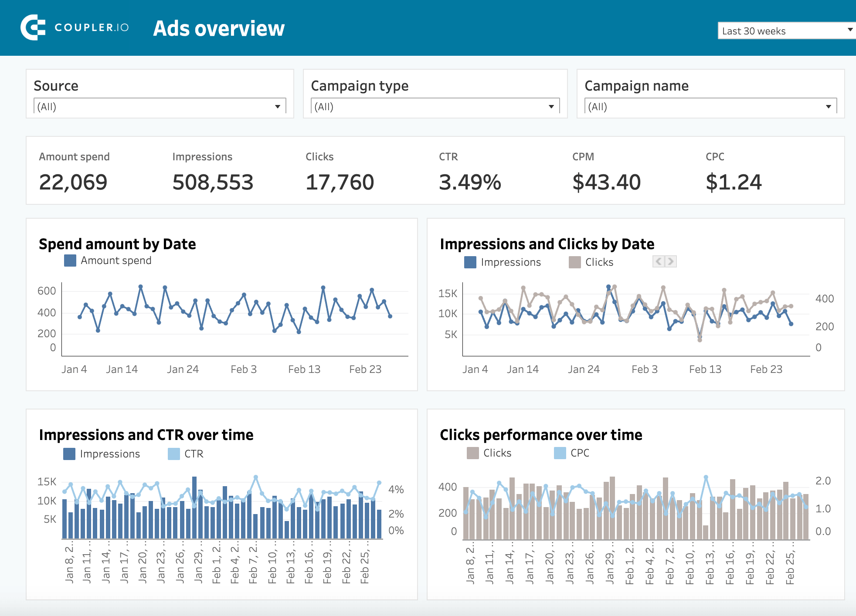Click Clicks swatch in Impressions and Clicks legend
The height and width of the screenshot is (616, 856).
tap(575, 262)
